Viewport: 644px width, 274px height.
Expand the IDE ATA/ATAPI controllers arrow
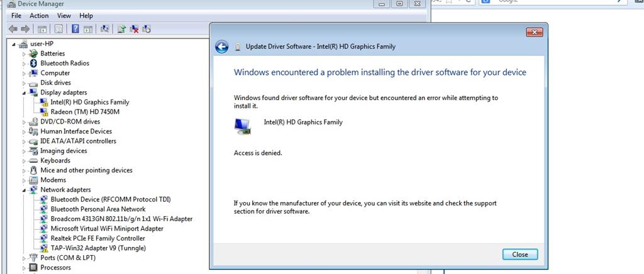(25, 142)
